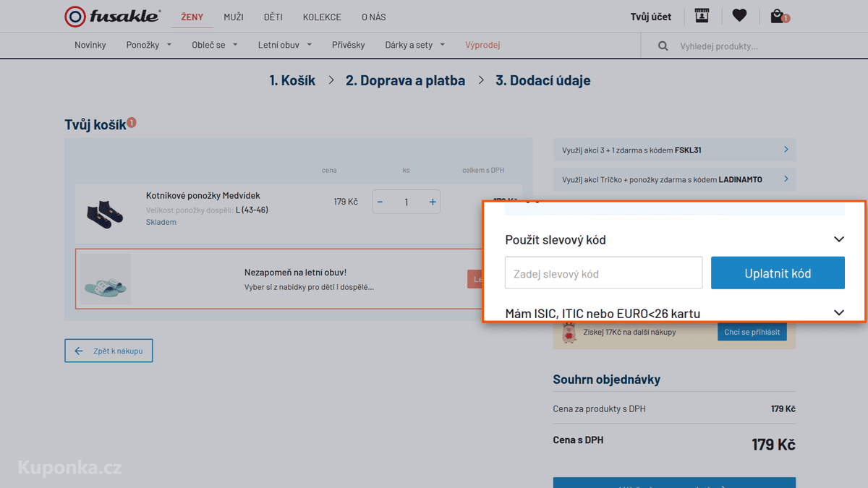Open the Muži tab
Image resolution: width=868 pixels, height=488 pixels.
[234, 17]
